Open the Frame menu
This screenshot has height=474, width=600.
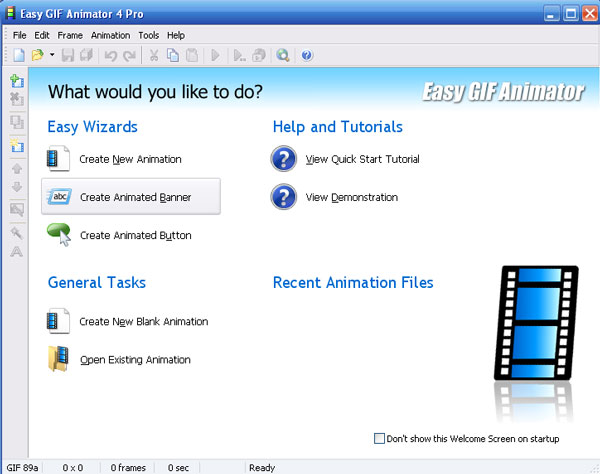coord(70,35)
